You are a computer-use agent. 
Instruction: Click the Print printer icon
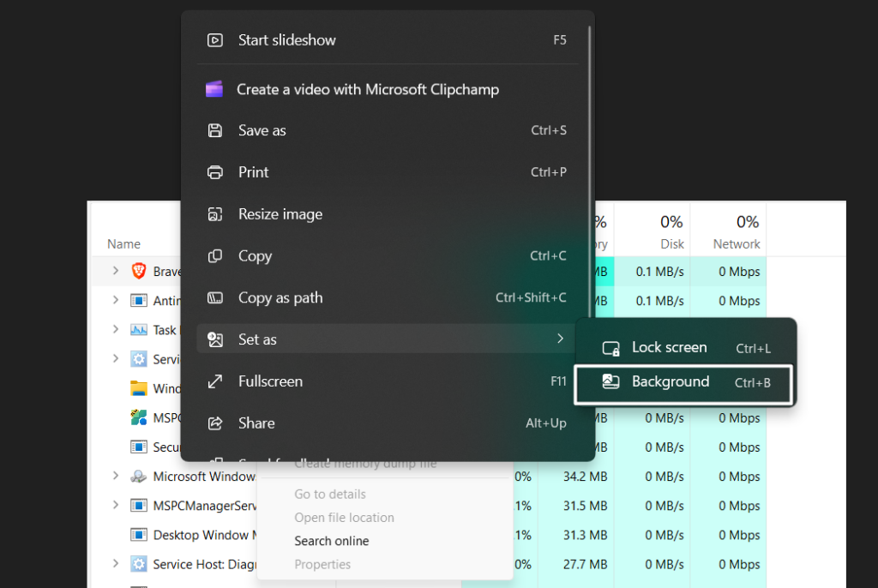215,172
